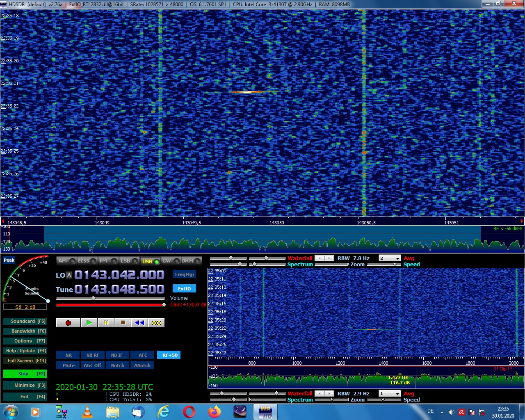Click the blue rewind button
The height and width of the screenshot is (420, 525).
139,323
